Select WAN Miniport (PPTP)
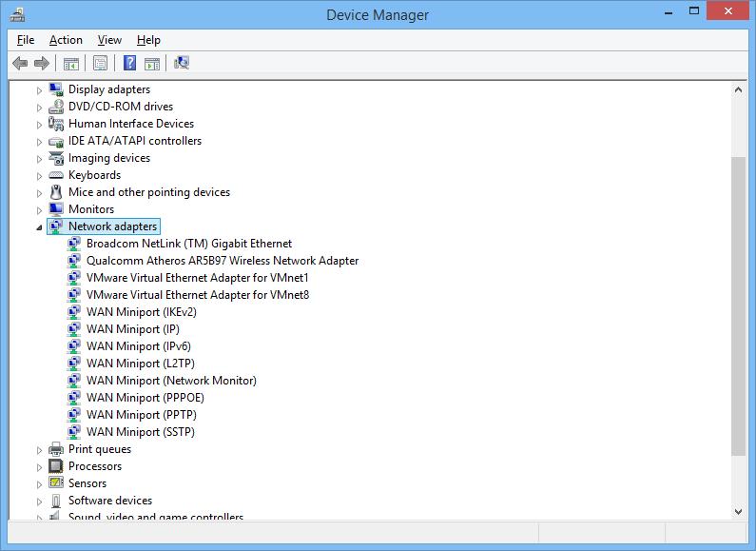Viewport: 756px width, 551px height. pyautogui.click(x=142, y=415)
